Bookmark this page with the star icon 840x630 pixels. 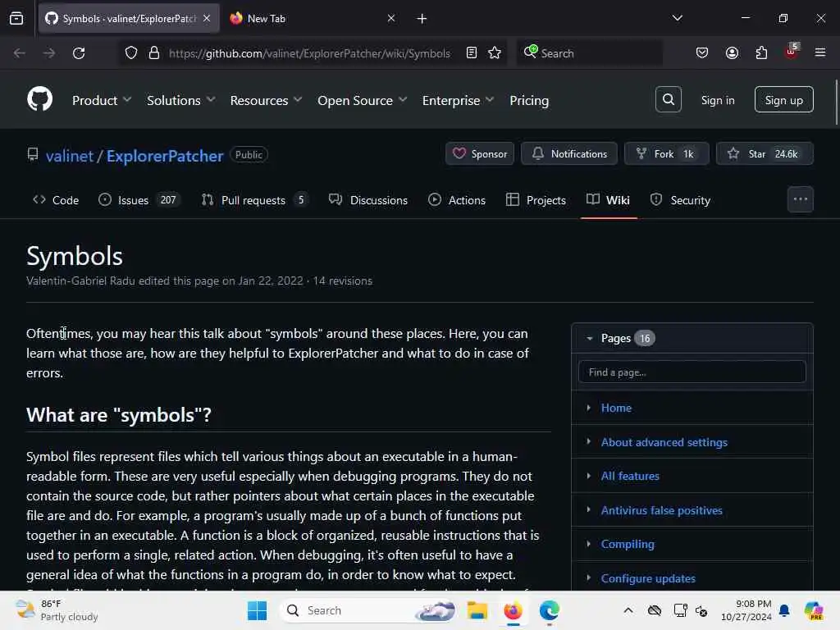[x=495, y=52]
